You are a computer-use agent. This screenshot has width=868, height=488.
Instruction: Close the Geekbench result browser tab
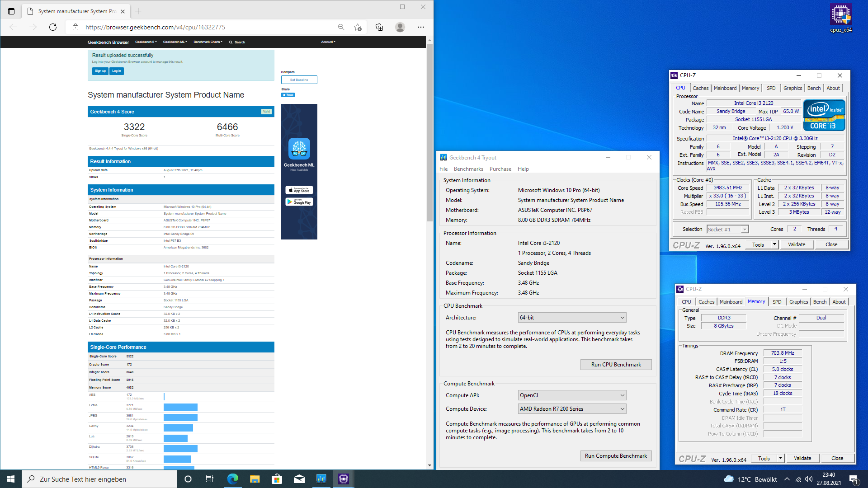123,11
